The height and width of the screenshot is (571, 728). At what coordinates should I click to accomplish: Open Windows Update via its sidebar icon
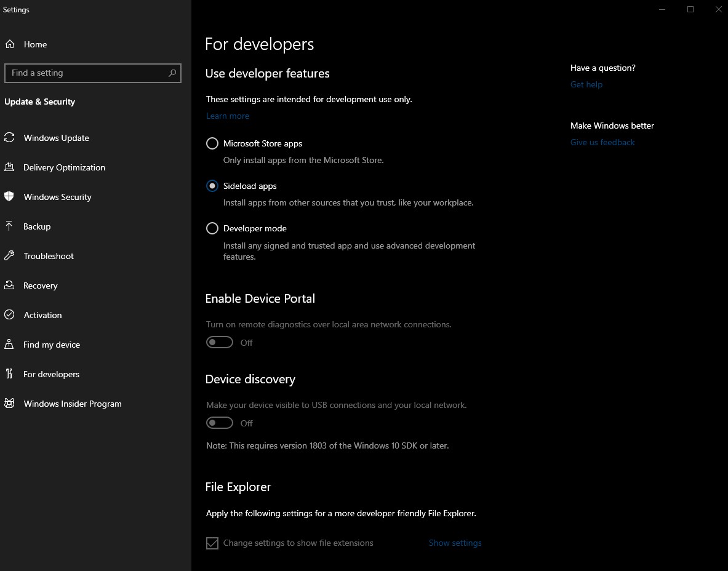click(10, 138)
